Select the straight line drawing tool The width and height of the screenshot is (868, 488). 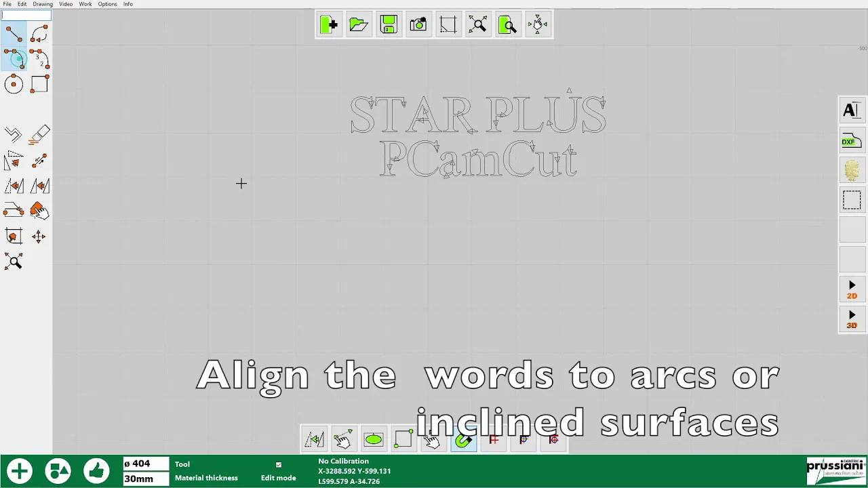pyautogui.click(x=14, y=34)
